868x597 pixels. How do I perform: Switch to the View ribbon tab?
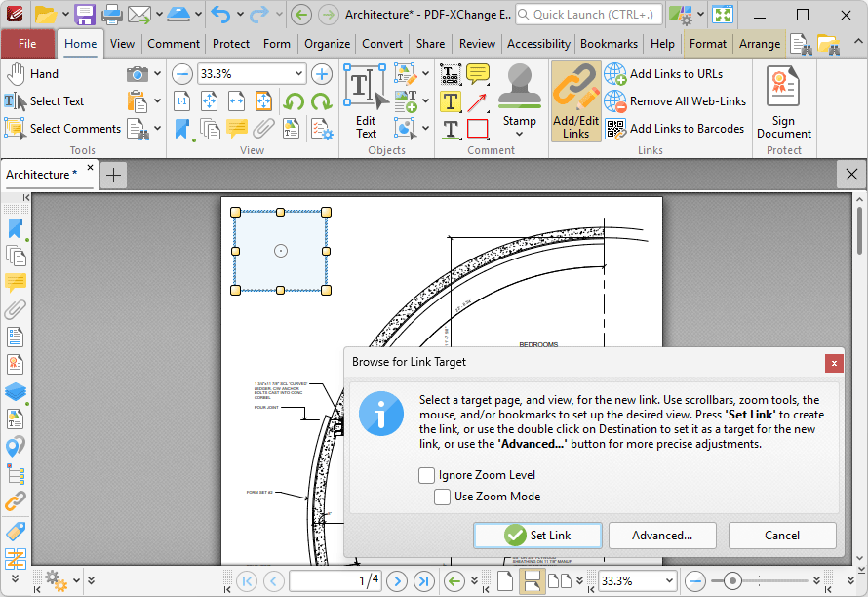(122, 44)
